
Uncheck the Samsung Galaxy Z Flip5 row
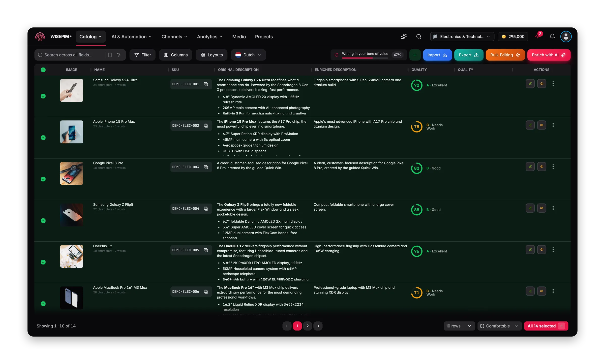tap(43, 221)
